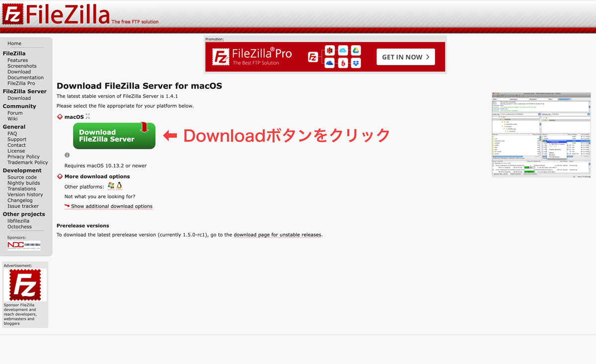Image resolution: width=596 pixels, height=364 pixels.
Task: Open the Support link
Action: (17, 140)
